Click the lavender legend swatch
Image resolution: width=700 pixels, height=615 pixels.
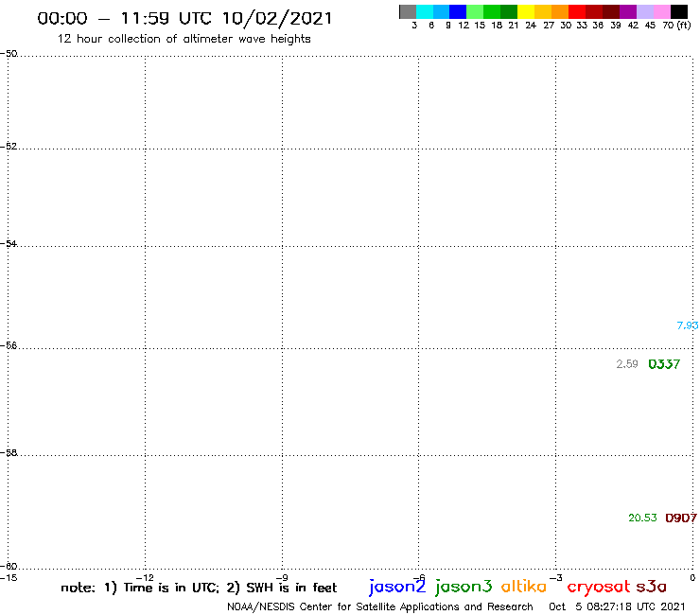click(x=644, y=12)
